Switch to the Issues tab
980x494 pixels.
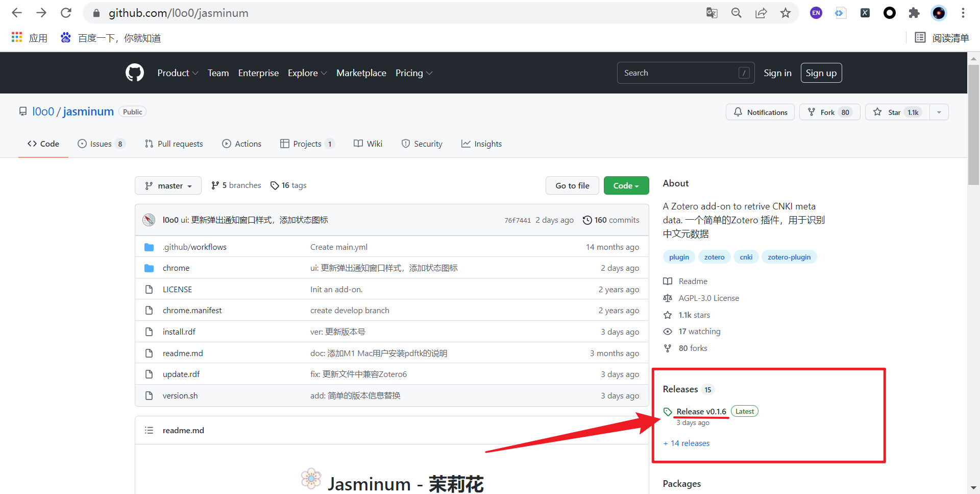click(101, 144)
